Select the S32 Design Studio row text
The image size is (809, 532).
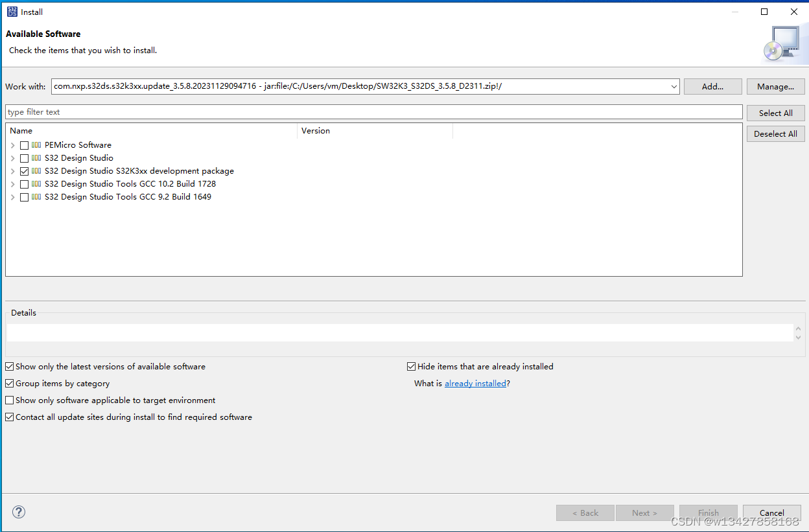coord(79,158)
